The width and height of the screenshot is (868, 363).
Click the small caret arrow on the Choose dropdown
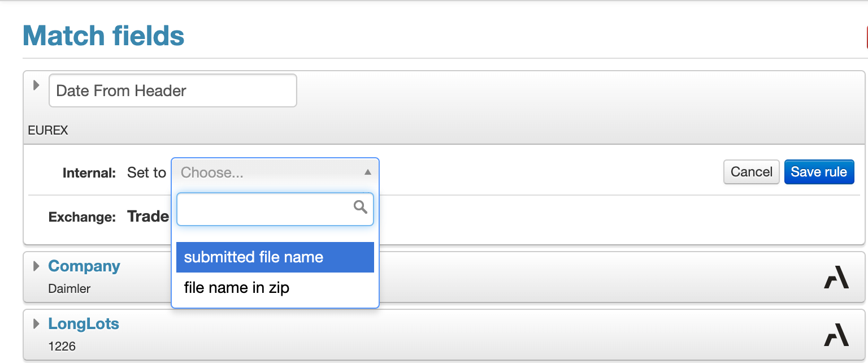[367, 172]
